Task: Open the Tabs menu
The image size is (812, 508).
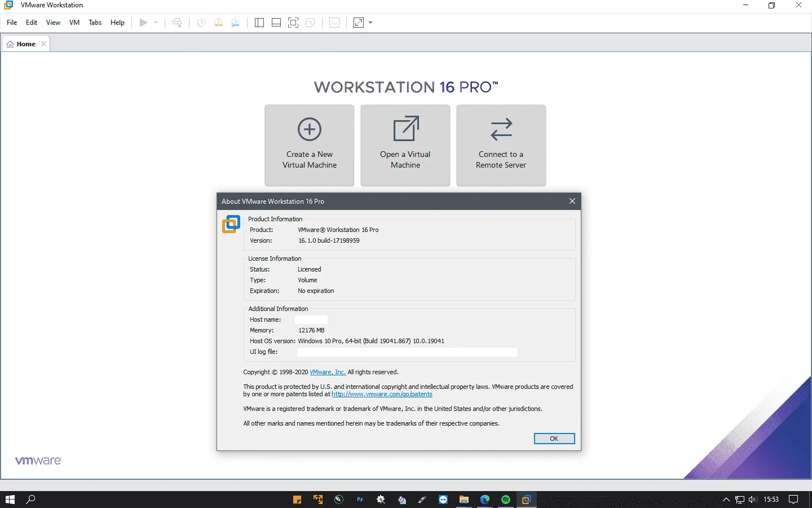Action: coord(95,23)
